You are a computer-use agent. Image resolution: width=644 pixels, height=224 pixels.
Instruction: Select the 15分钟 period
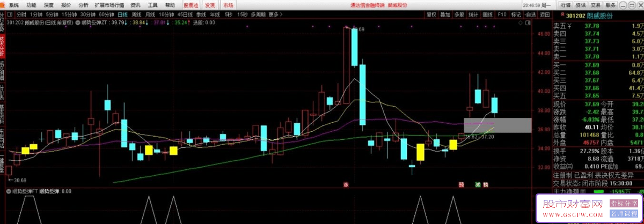point(69,14)
